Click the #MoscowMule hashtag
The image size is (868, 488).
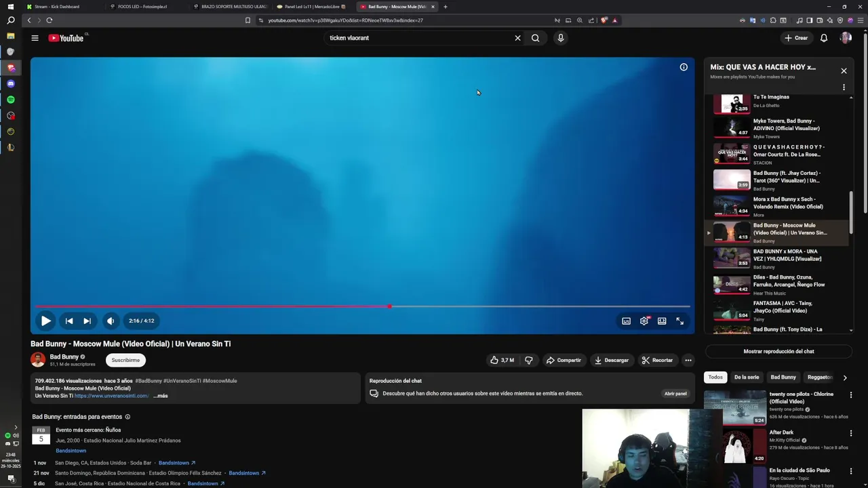coord(220,381)
